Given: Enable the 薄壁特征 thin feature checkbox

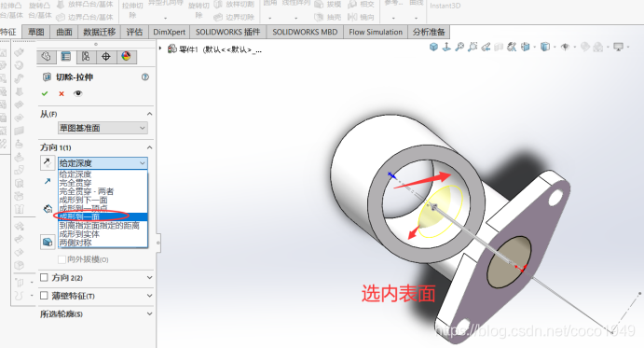Looking at the screenshot, I should tap(44, 296).
